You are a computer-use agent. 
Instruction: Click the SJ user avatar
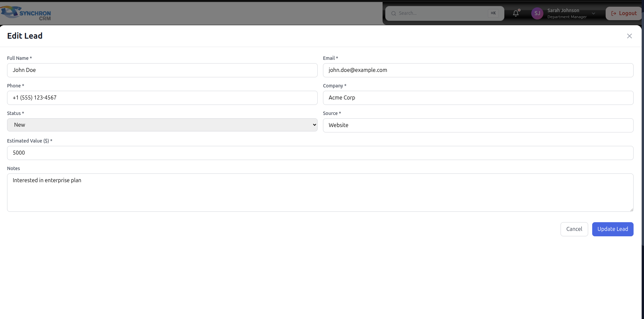tap(537, 13)
